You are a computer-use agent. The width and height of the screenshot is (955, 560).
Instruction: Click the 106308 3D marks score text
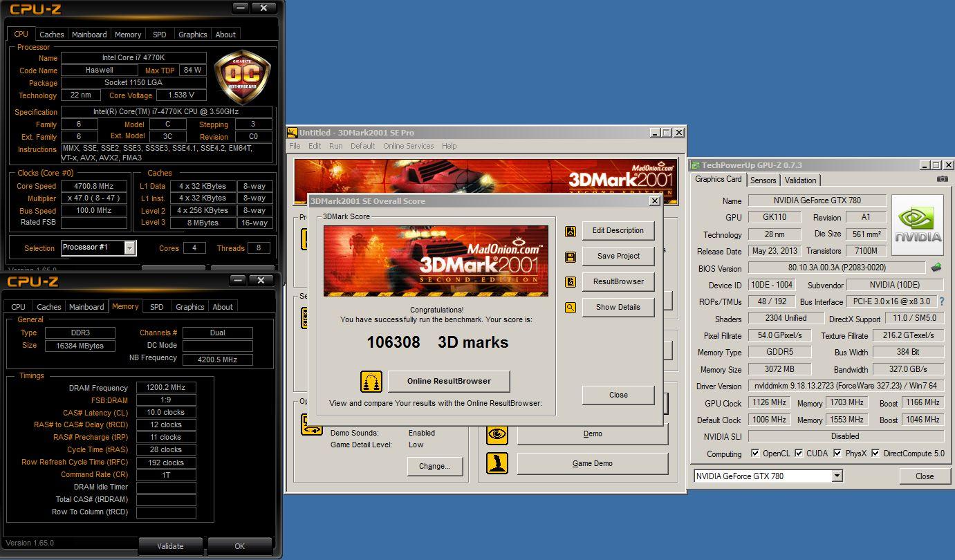(x=437, y=342)
